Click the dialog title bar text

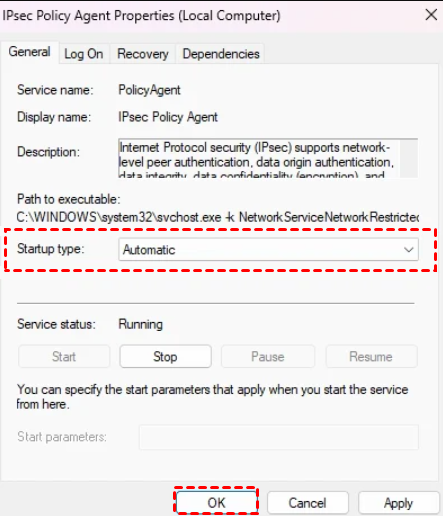(x=141, y=15)
